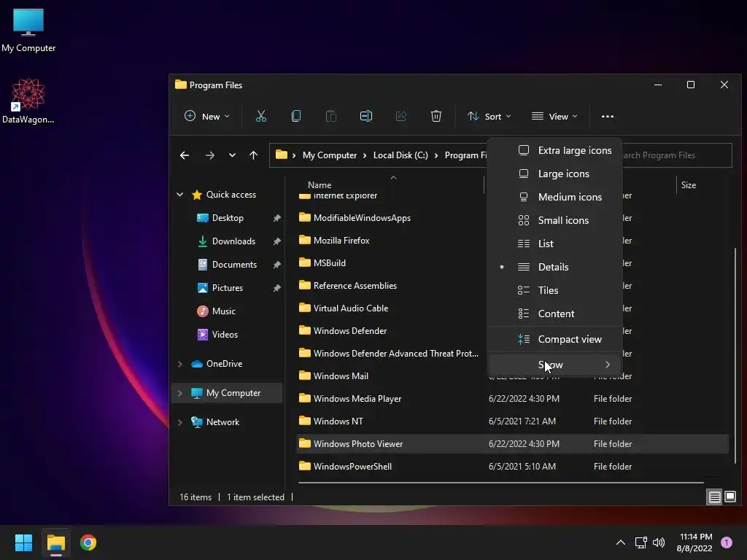The height and width of the screenshot is (560, 747).
Task: Click the vertical scrollbar of file list
Action: click(735, 355)
